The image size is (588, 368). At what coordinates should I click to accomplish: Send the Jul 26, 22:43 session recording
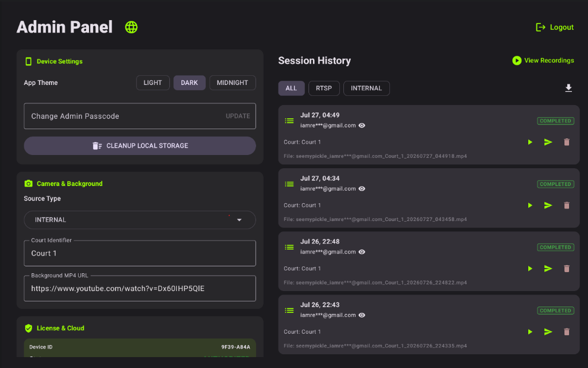tap(548, 332)
